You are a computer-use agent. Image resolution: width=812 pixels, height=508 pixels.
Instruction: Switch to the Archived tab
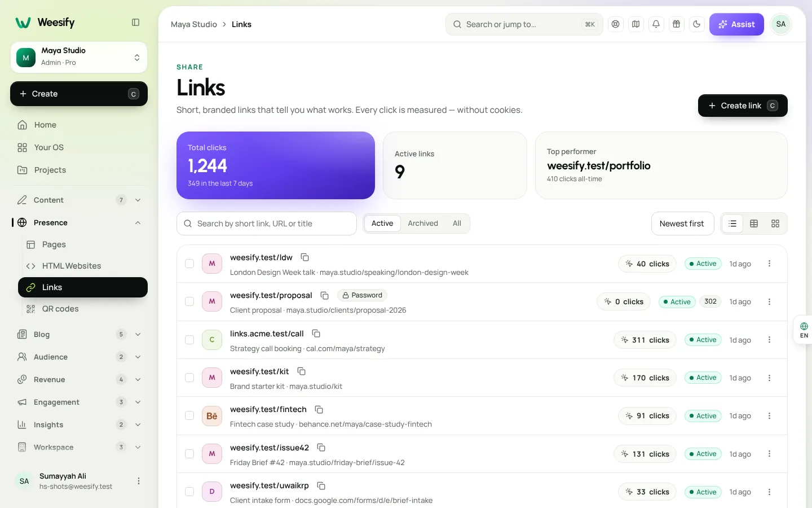click(x=423, y=224)
